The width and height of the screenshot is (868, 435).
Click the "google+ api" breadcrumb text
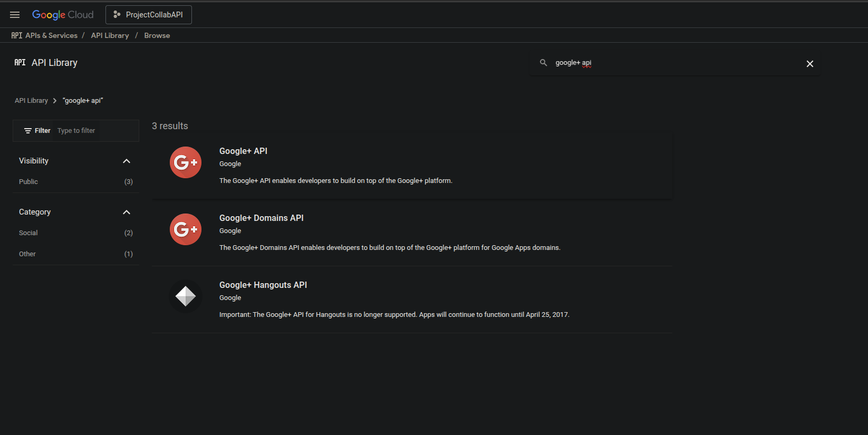pyautogui.click(x=83, y=101)
